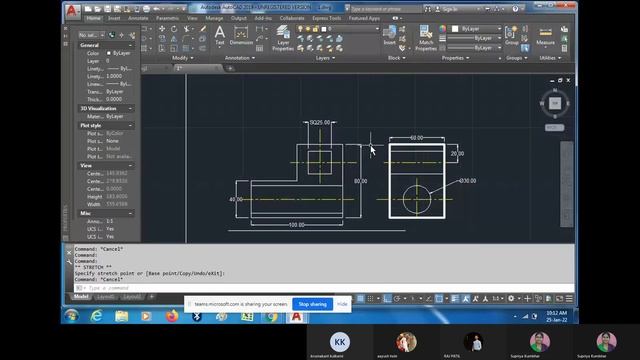The height and width of the screenshot is (360, 640).
Task: Select the Move tool in Modify panel
Action: coord(162,29)
